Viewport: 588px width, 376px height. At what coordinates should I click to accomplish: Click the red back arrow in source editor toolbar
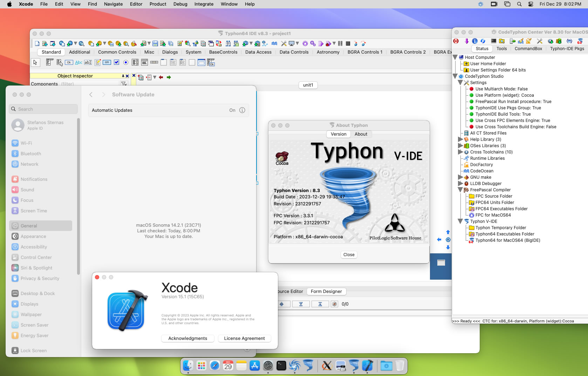(x=161, y=77)
